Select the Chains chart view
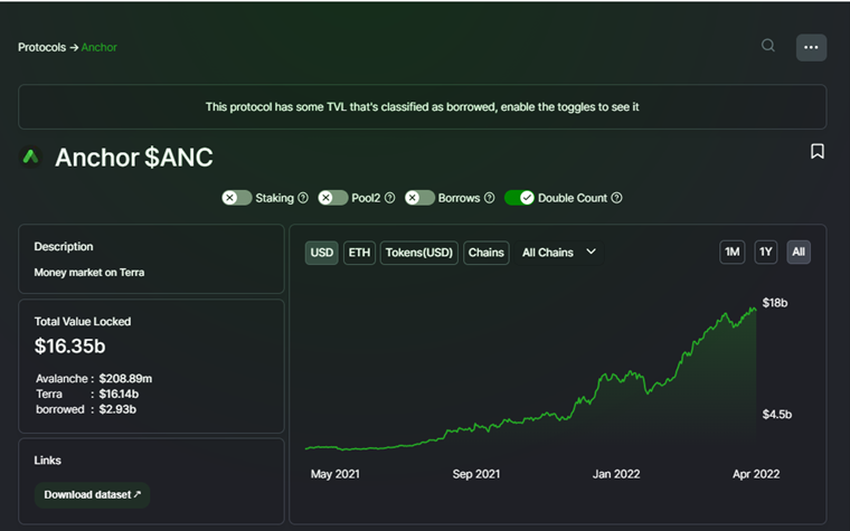 click(x=486, y=252)
